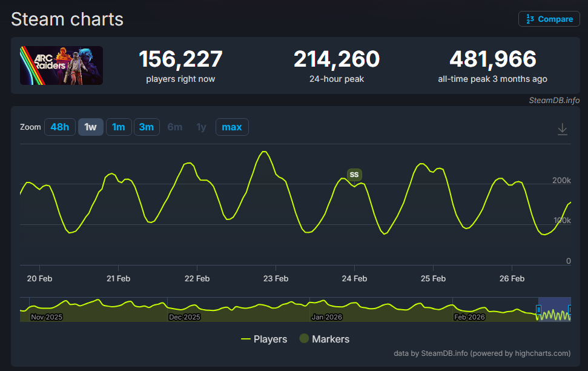
Task: Click the 22 Feb axis label
Action: tap(197, 279)
